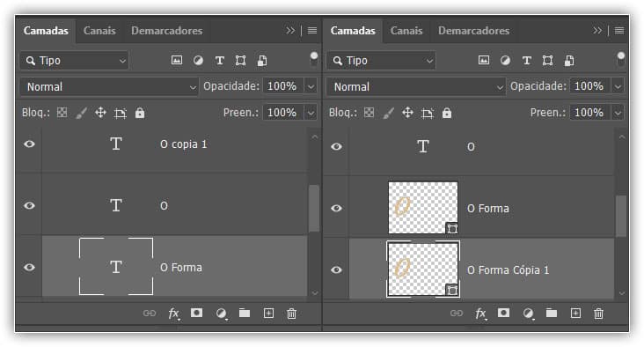The image size is (644, 347).
Task: Filter by type layers in left panel
Action: tap(220, 61)
